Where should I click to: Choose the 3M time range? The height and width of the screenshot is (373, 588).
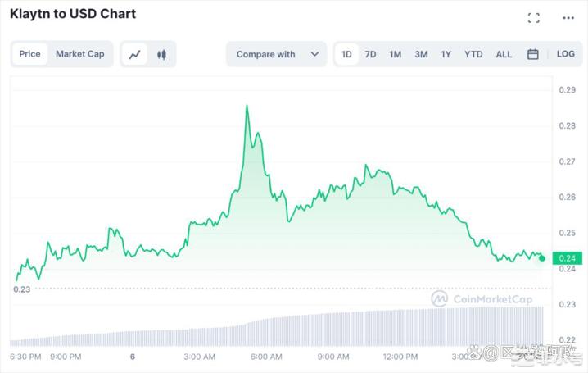421,55
